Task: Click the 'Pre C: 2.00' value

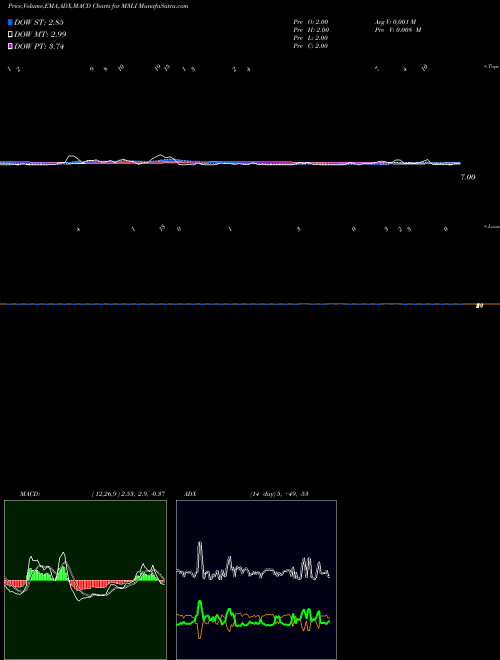Action: click(311, 46)
